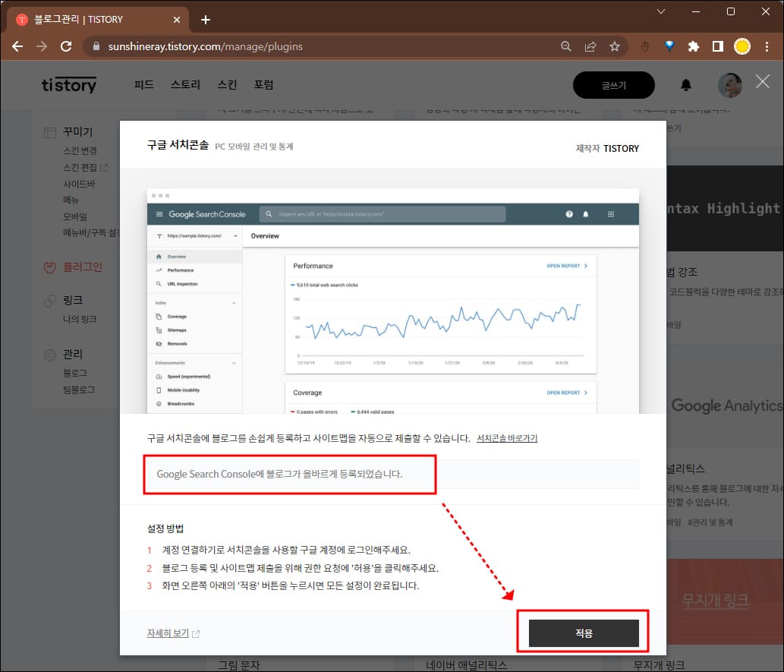This screenshot has width=784, height=672.
Task: Open 스킨 변경 in the sidebar
Action: point(80,150)
